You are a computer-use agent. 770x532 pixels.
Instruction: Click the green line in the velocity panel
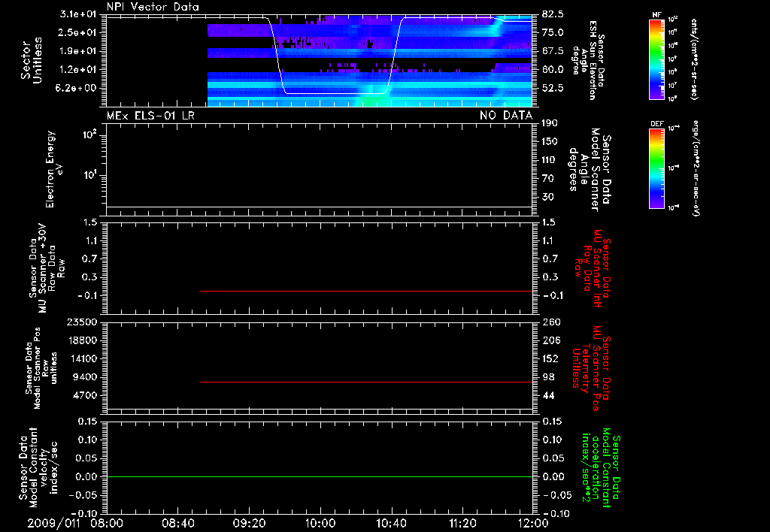pyautogui.click(x=320, y=476)
